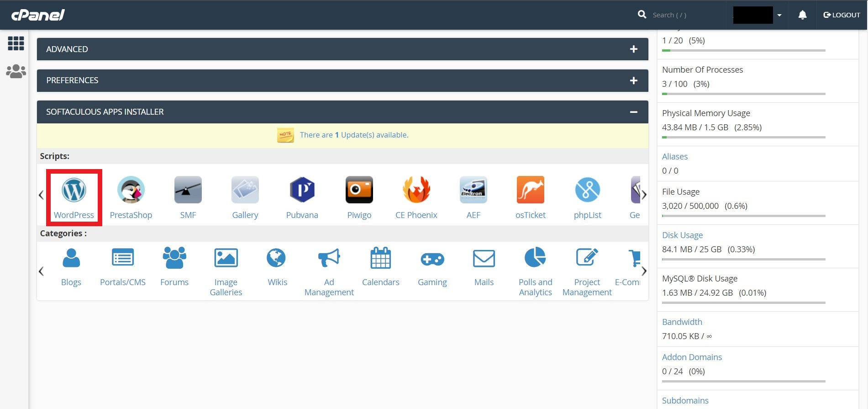The image size is (868, 409).
Task: Open the CE Phoenix script icon
Action: click(x=416, y=190)
